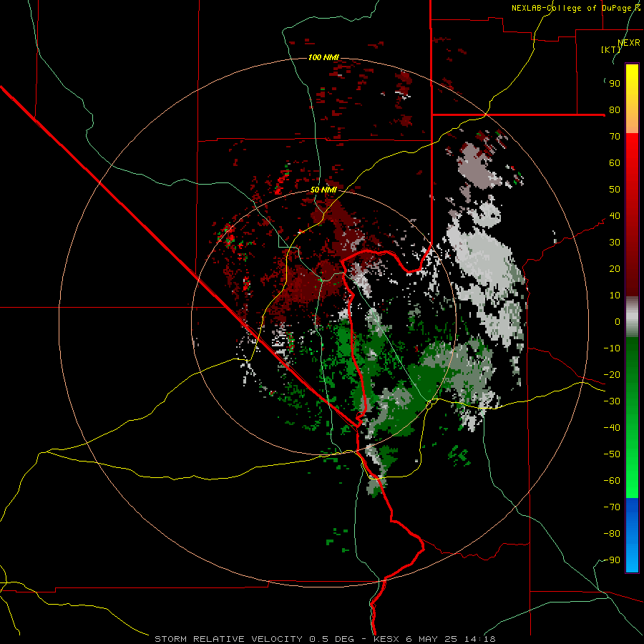The width and height of the screenshot is (644, 644).
Task: Click the -60 value on the velocity scale
Action: click(612, 481)
